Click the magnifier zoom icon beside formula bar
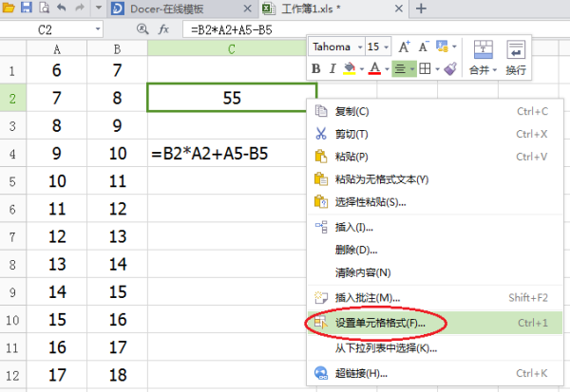Image resolution: width=570 pixels, height=392 pixels. coord(142,29)
